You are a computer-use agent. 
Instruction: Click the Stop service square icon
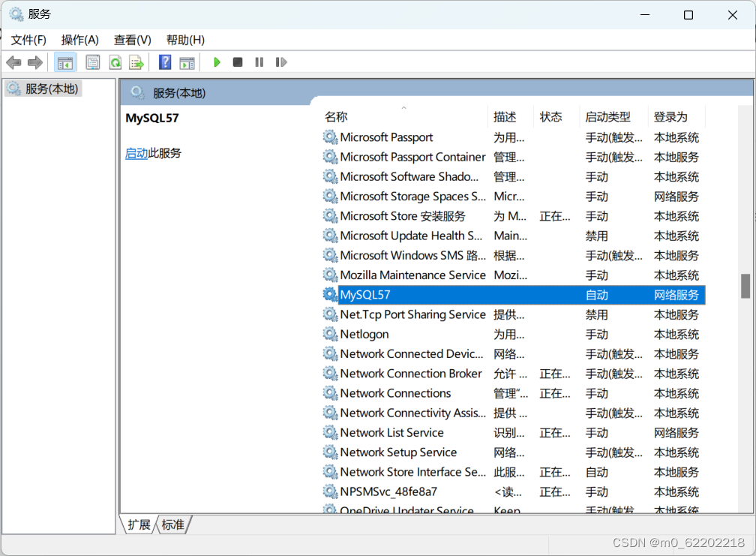click(238, 62)
